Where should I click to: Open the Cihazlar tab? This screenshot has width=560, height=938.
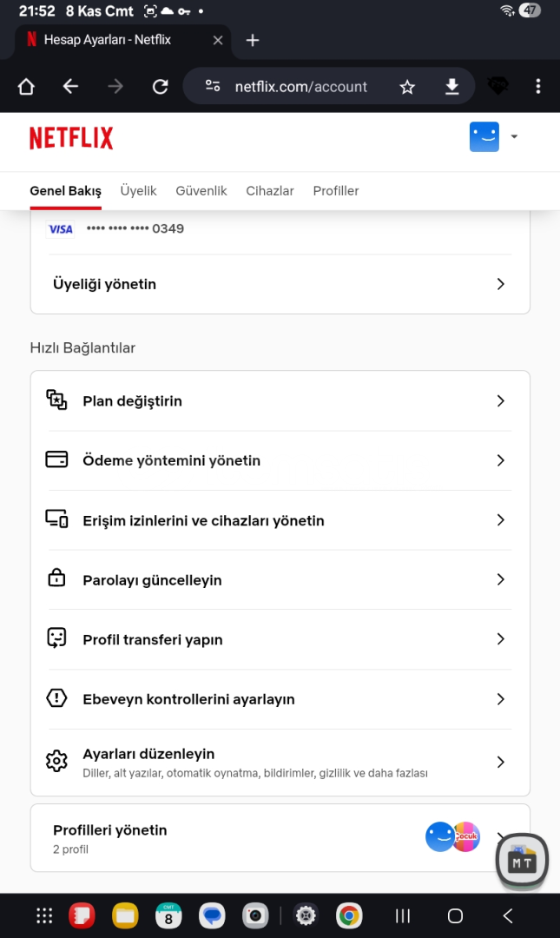click(x=269, y=191)
